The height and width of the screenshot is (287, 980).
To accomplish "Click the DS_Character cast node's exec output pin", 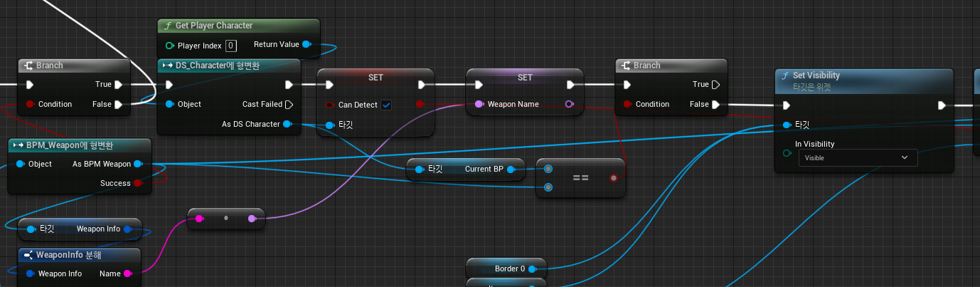I will (289, 85).
